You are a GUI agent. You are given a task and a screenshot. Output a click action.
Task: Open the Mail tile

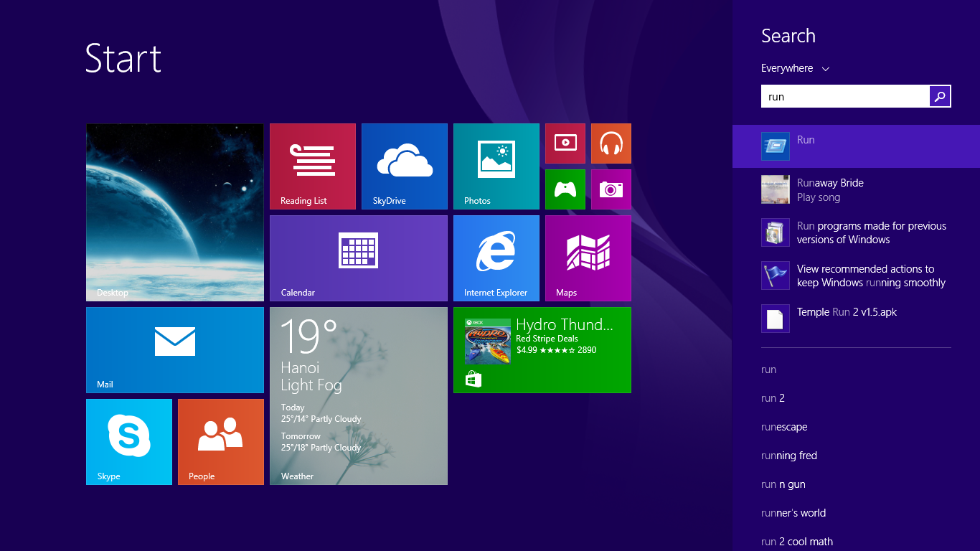coord(175,350)
